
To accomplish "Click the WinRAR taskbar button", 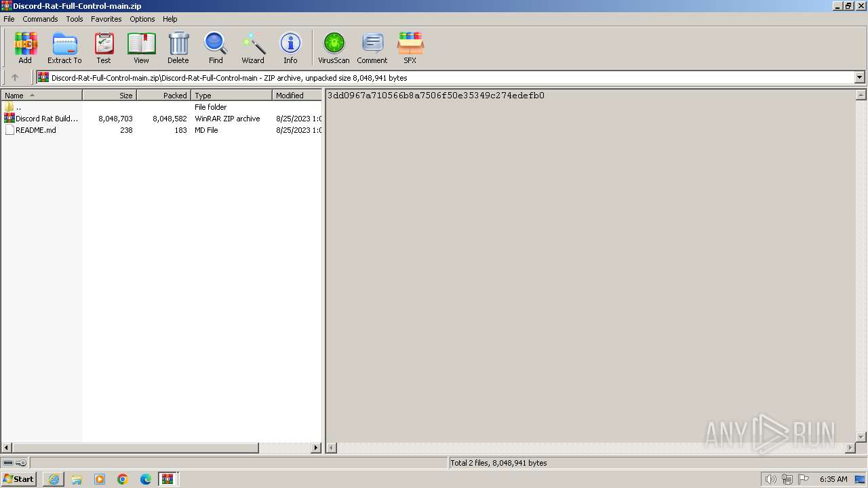I will [x=167, y=479].
